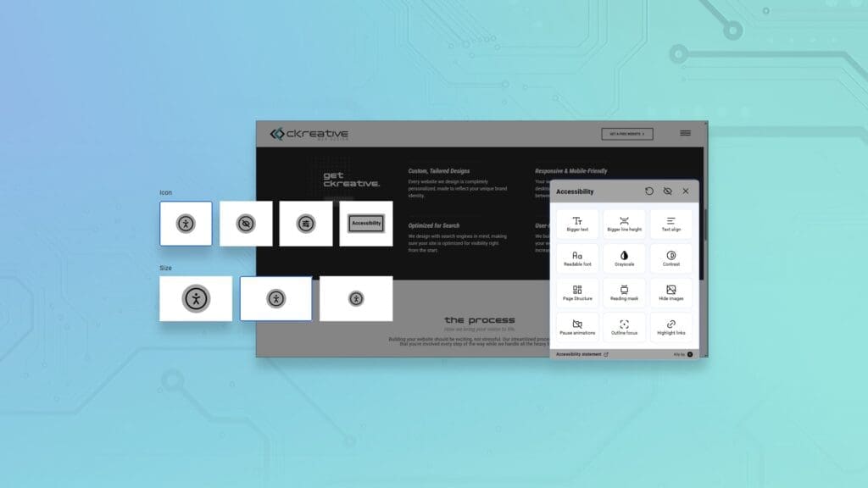Image resolution: width=868 pixels, height=488 pixels.
Task: Enable Outline focus
Action: pos(624,327)
